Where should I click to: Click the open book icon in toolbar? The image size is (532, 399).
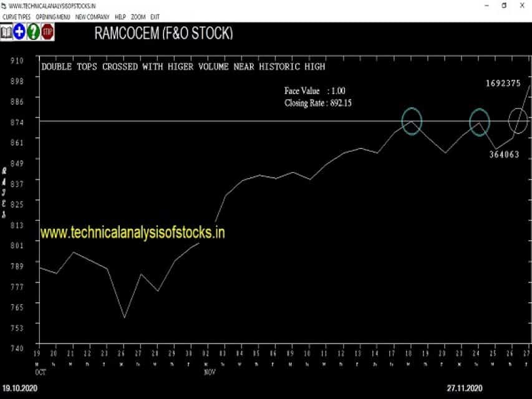pyautogui.click(x=6, y=32)
